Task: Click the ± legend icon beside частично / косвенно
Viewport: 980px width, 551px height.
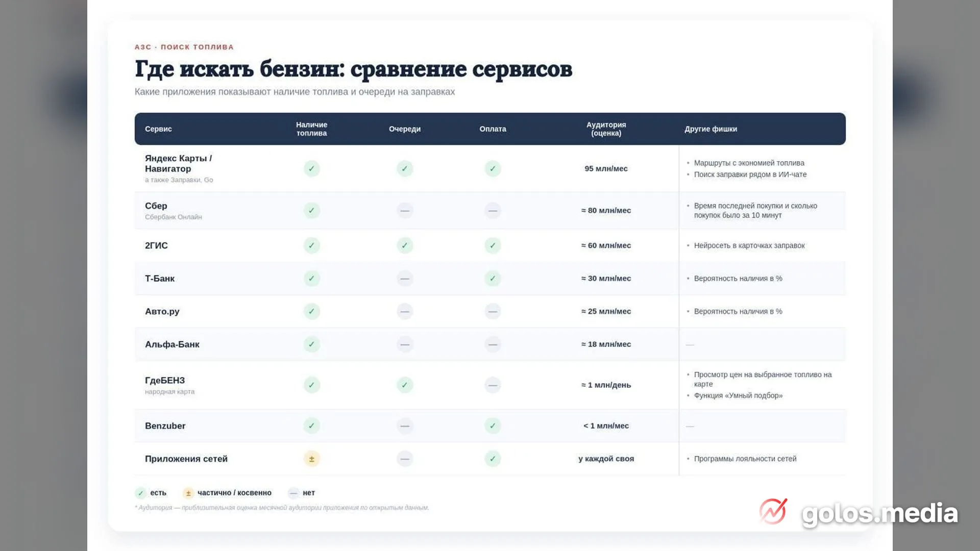Action: tap(188, 493)
